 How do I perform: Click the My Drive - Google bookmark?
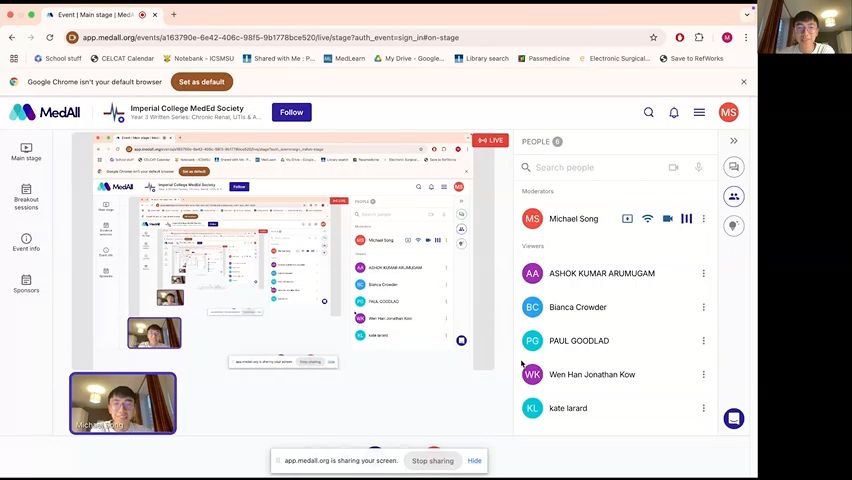pyautogui.click(x=409, y=58)
